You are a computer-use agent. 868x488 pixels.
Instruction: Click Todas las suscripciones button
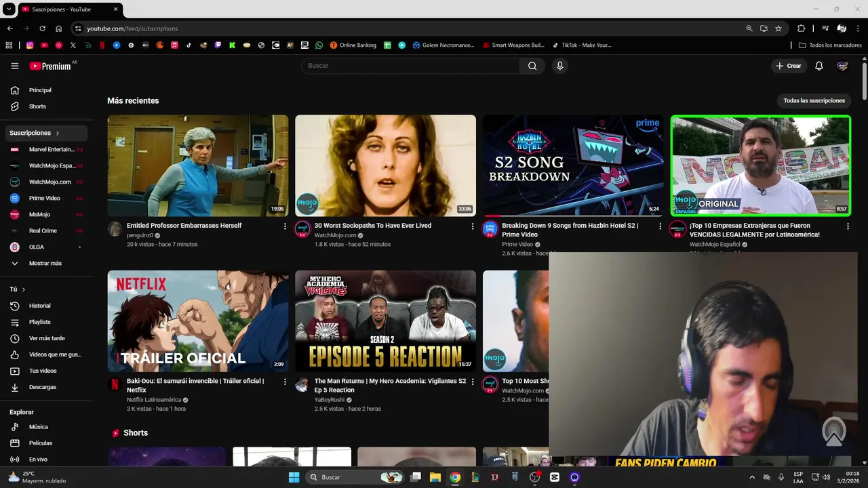[814, 100]
